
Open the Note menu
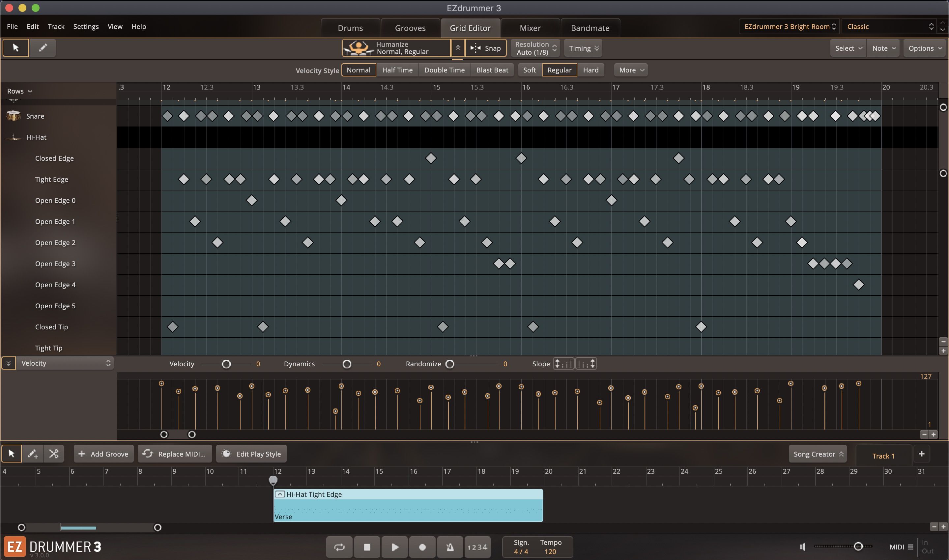click(883, 48)
